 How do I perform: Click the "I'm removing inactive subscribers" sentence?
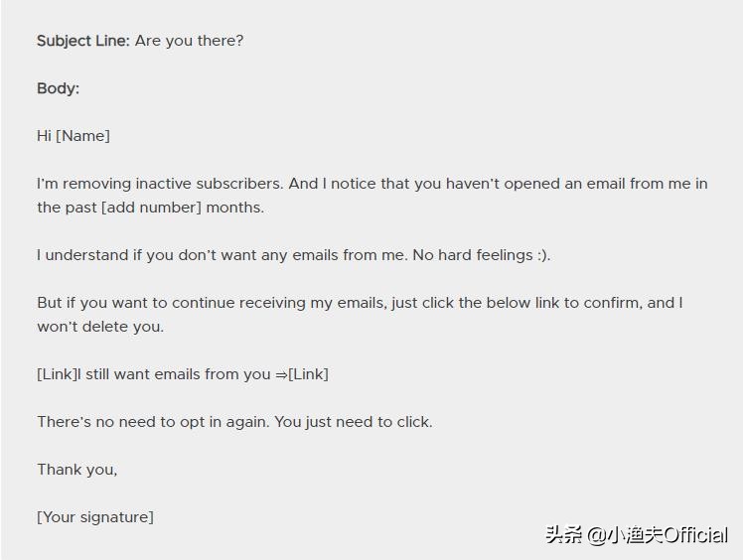tap(159, 184)
